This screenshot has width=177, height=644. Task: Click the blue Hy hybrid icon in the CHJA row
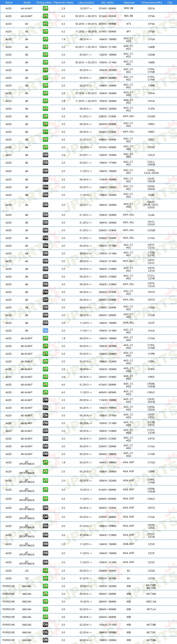(45, 330)
